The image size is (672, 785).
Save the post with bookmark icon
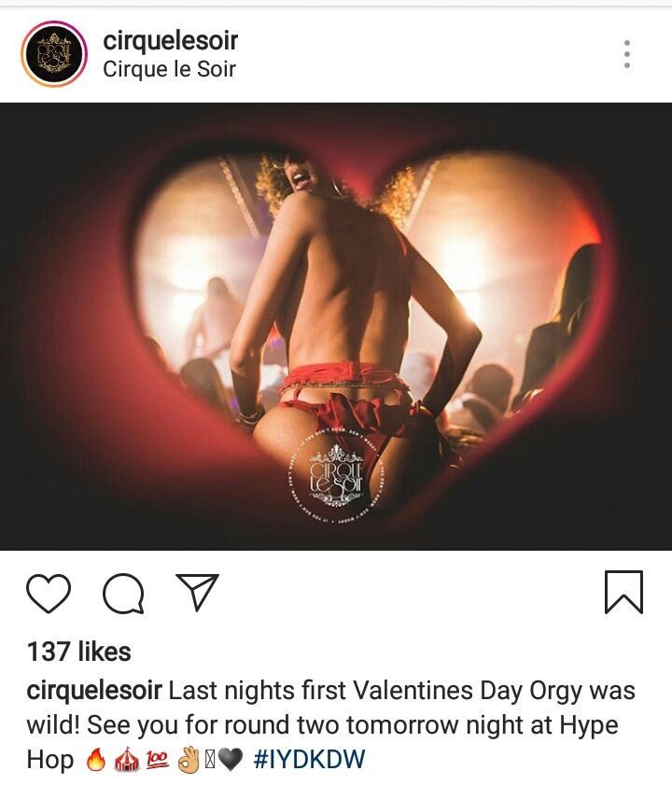click(x=623, y=592)
